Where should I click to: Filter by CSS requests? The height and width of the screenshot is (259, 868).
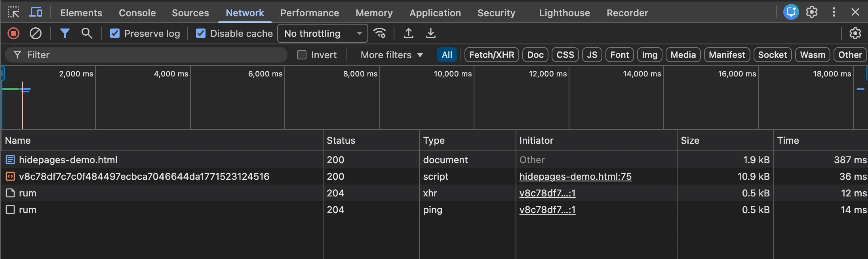[565, 55]
